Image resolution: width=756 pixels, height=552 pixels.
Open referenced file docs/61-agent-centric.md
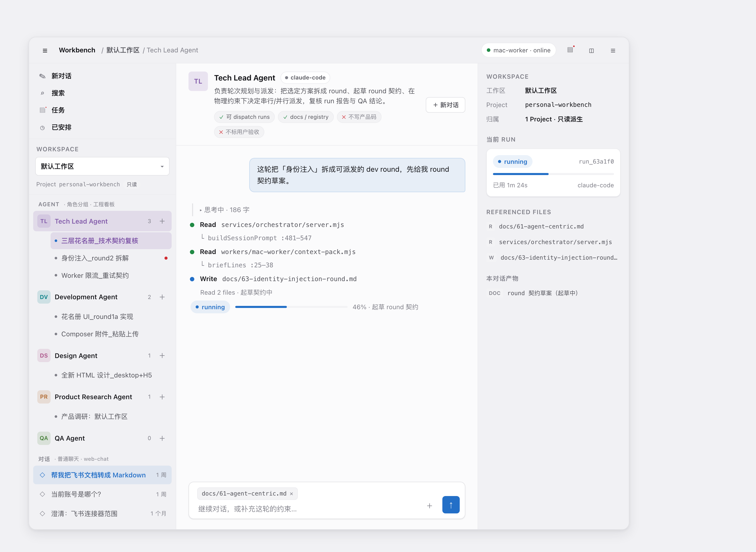tap(553, 226)
